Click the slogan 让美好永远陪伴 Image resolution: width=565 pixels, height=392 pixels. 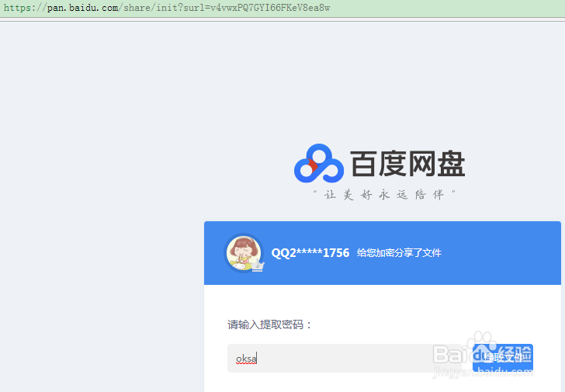[384, 195]
